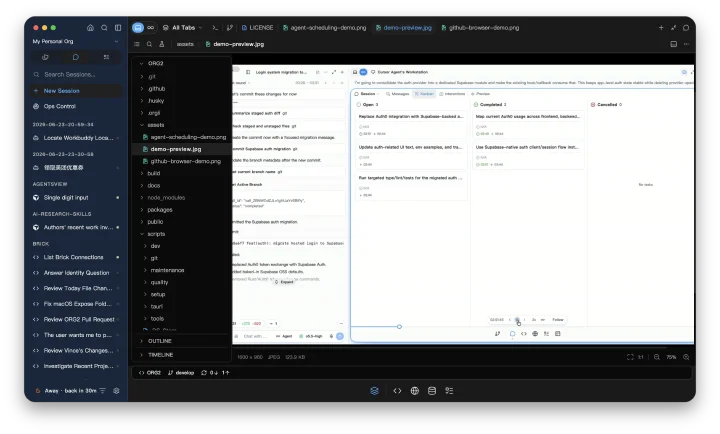Open the Investigate Recent Proje... session
Image resolution: width=720 pixels, height=434 pixels.
pyautogui.click(x=76, y=366)
